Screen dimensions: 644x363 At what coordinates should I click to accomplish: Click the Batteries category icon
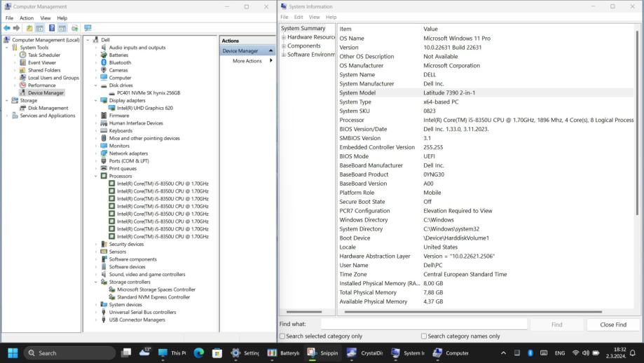coord(104,55)
